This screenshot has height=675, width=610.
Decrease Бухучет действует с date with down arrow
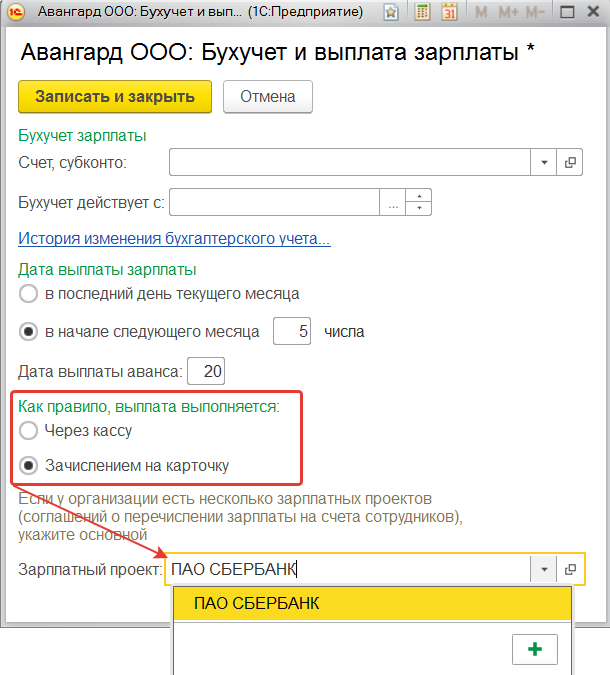[x=418, y=208]
